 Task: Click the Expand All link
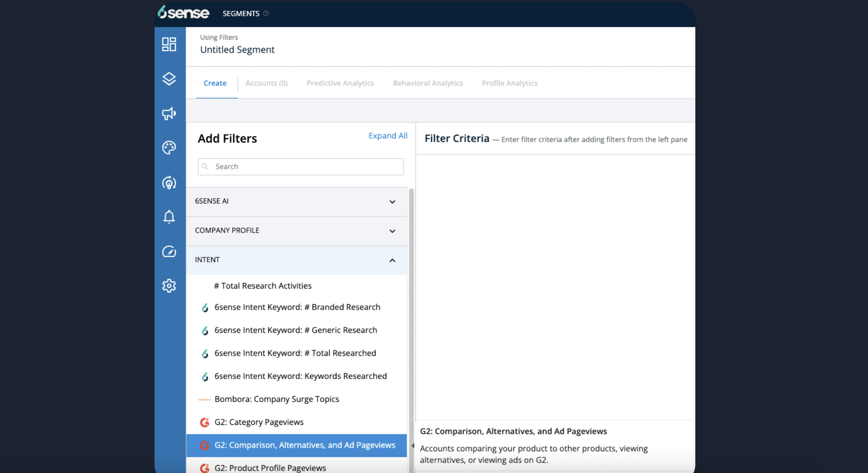pyautogui.click(x=387, y=136)
